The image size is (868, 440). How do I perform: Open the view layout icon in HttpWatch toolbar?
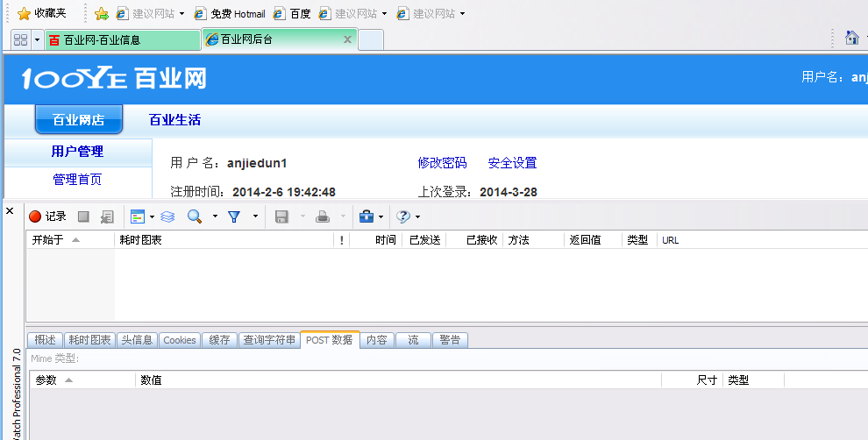[138, 216]
